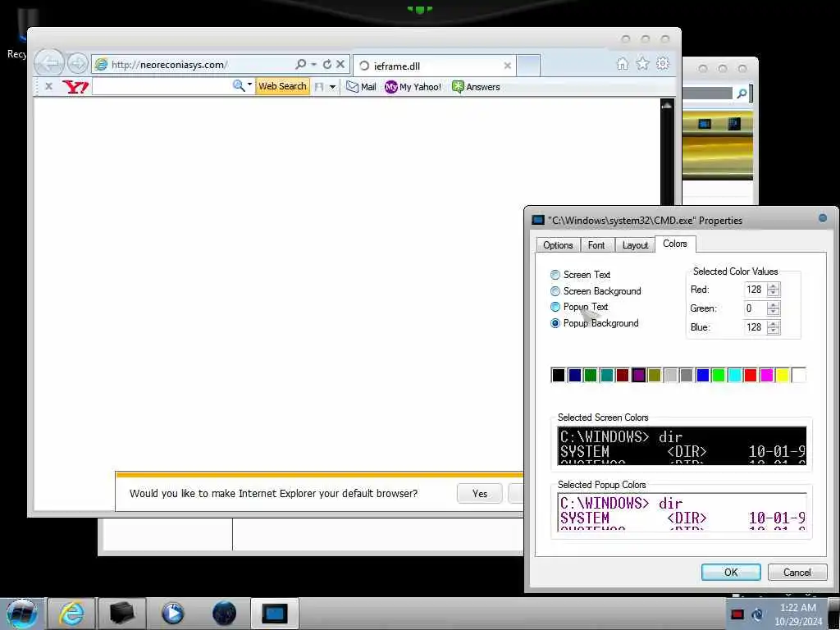Select the Screen Background radio button

(x=555, y=291)
